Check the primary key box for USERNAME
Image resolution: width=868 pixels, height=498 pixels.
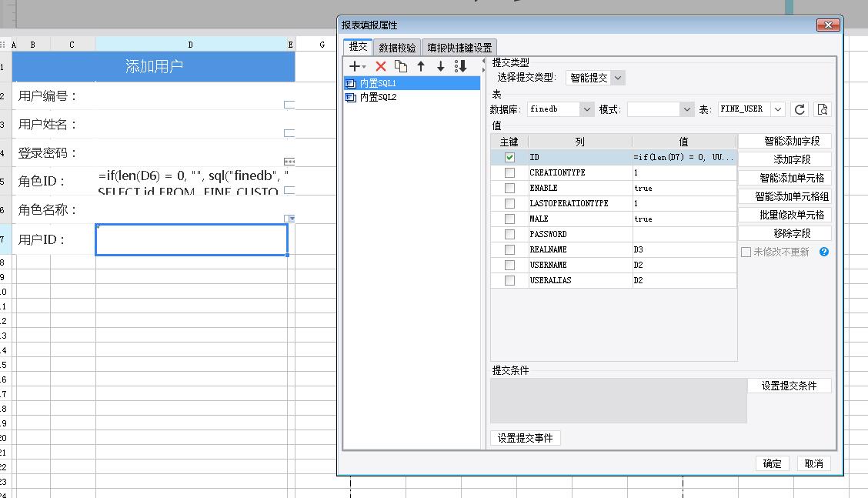tap(509, 265)
